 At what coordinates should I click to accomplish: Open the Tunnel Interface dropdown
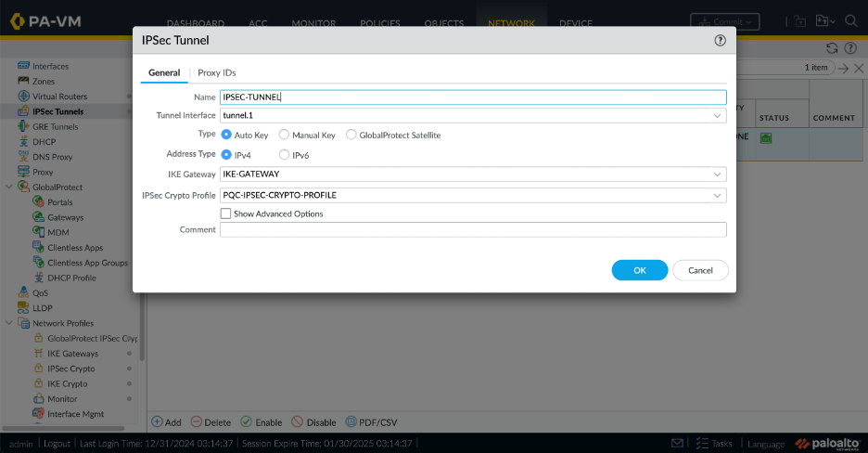pos(718,116)
